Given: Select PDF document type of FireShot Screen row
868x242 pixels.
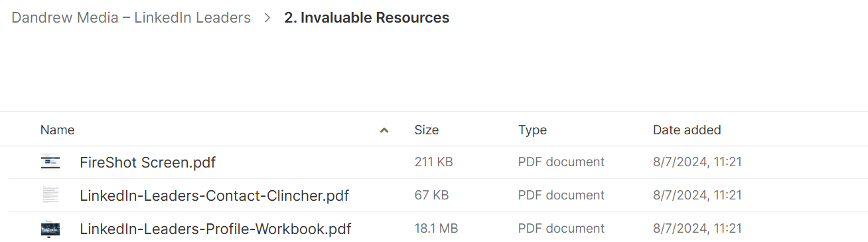Looking at the screenshot, I should point(561,162).
